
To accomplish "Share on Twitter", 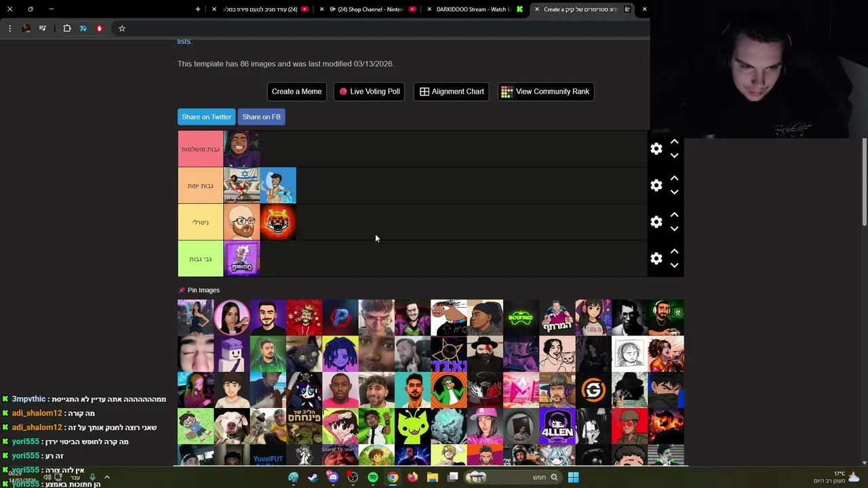I will point(206,117).
